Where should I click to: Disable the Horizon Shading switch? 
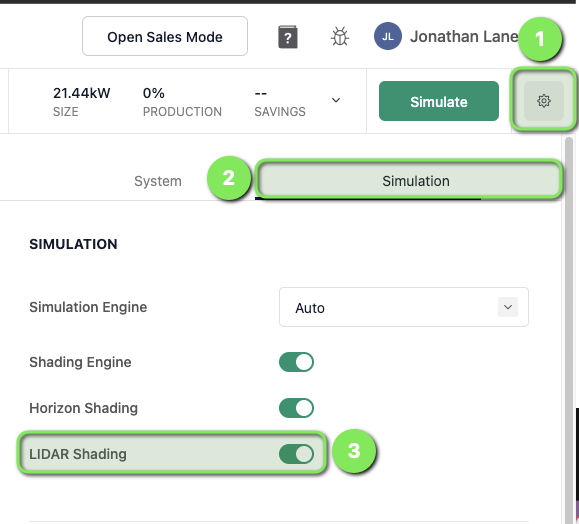click(x=296, y=408)
